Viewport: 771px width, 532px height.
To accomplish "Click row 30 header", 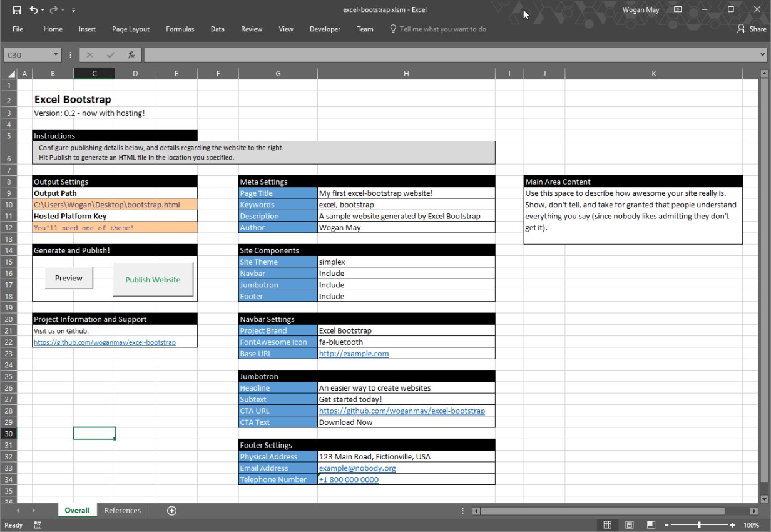I will click(x=9, y=434).
